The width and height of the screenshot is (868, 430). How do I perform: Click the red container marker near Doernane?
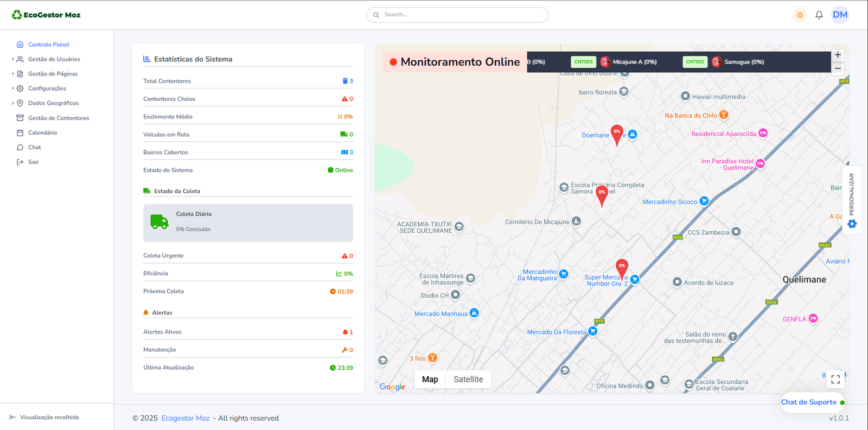tap(617, 135)
